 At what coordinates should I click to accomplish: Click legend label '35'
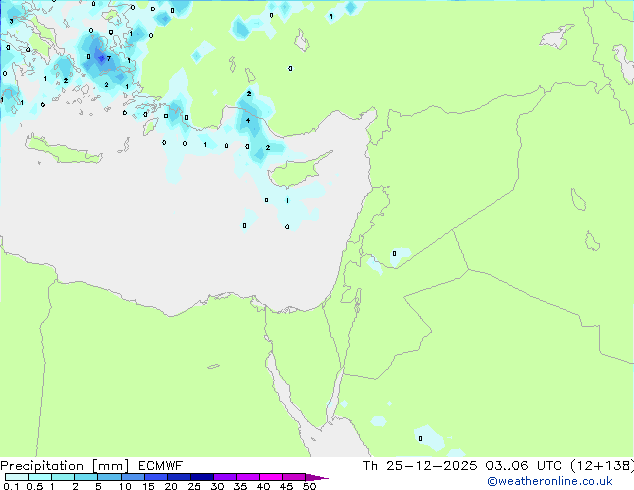pyautogui.click(x=240, y=486)
